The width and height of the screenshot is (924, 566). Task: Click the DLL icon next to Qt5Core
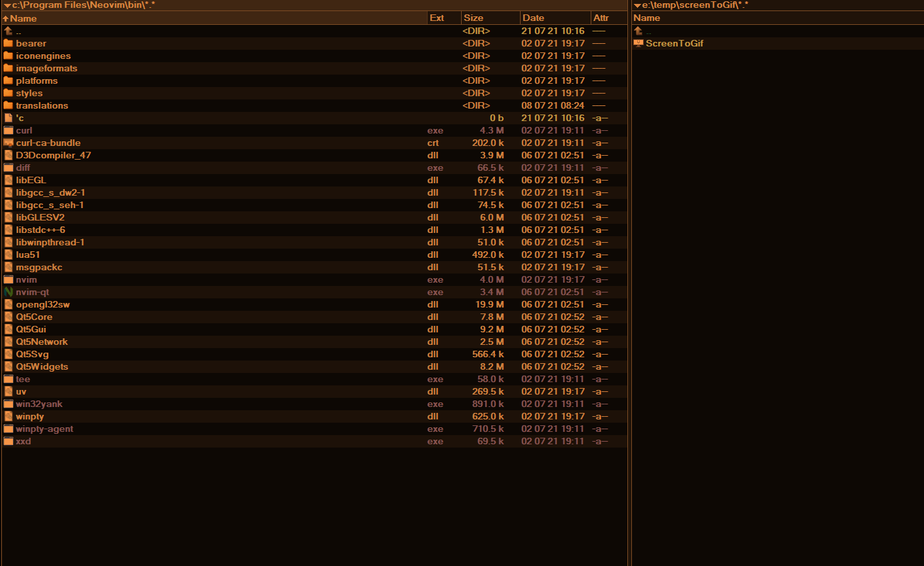(8, 317)
